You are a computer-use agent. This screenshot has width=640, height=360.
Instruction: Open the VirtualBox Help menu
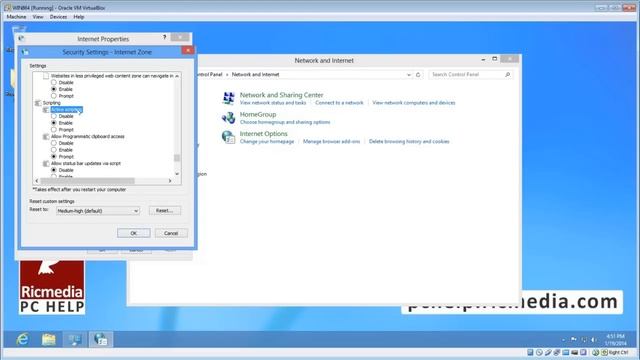[79, 17]
